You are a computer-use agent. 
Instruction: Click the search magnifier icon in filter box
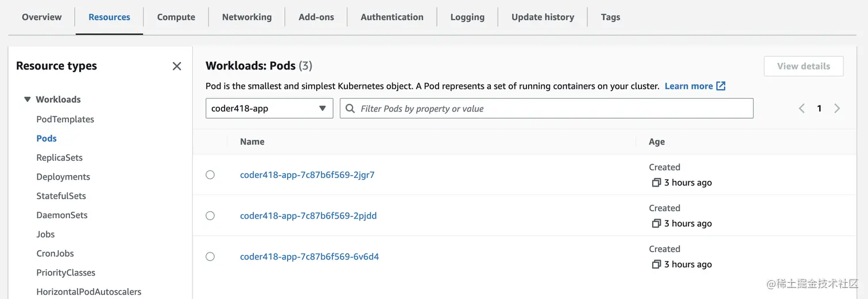(350, 108)
